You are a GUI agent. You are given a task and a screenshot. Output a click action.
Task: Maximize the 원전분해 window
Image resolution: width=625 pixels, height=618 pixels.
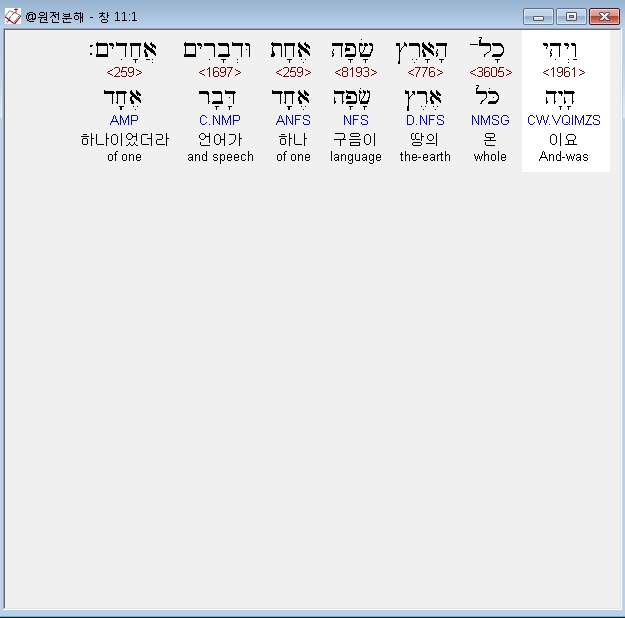[571, 17]
